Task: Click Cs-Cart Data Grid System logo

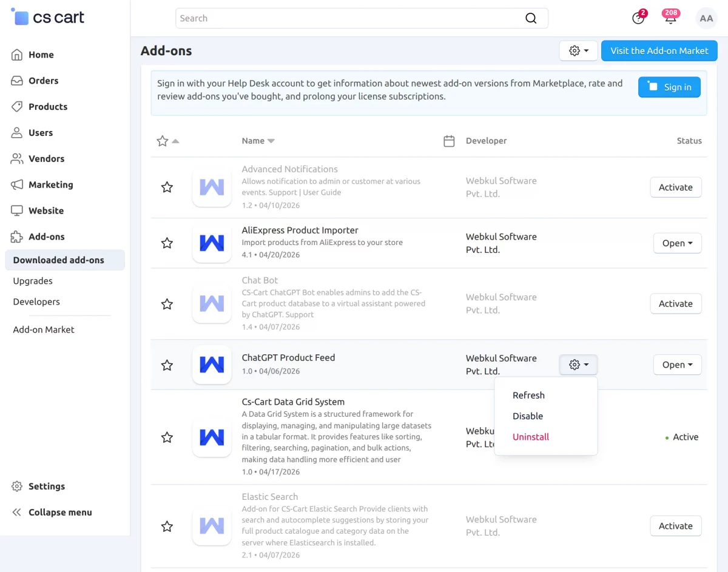Action: (x=212, y=437)
